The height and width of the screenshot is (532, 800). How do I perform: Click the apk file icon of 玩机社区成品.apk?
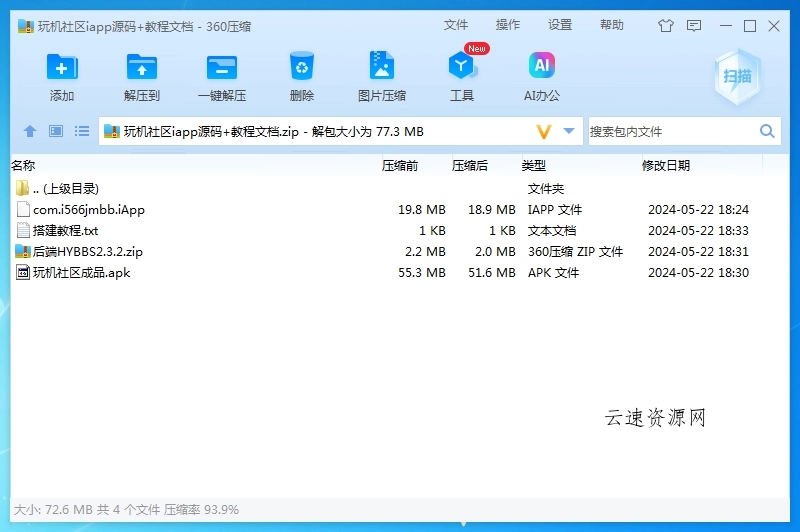tap(23, 272)
